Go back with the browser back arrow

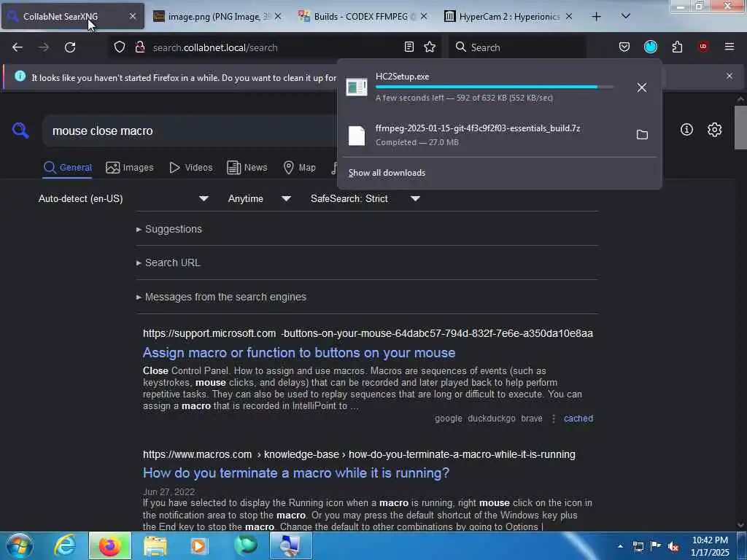pyautogui.click(x=18, y=47)
